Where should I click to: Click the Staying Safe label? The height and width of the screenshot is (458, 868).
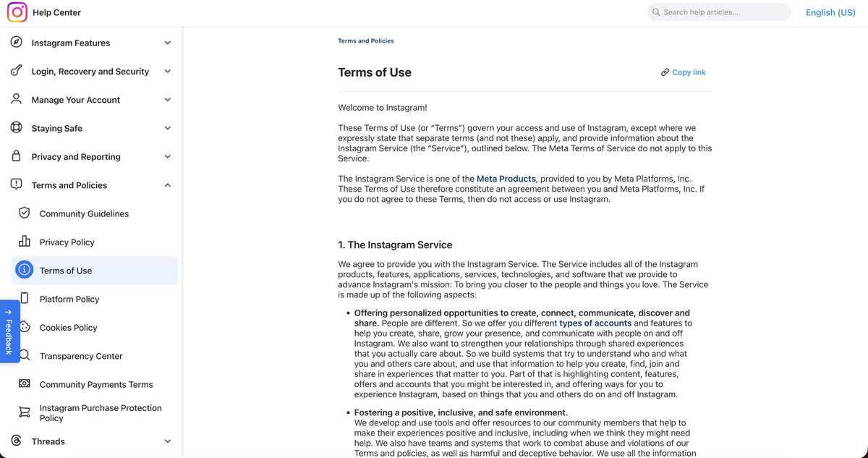coord(57,128)
